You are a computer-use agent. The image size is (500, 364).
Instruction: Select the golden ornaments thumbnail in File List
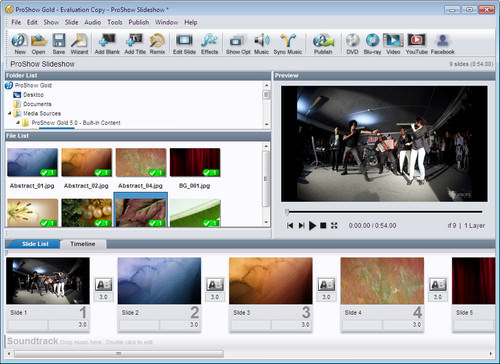(x=86, y=213)
